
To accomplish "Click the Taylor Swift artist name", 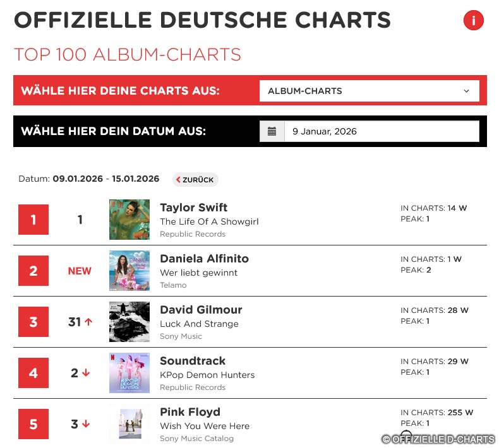I will (x=193, y=208).
